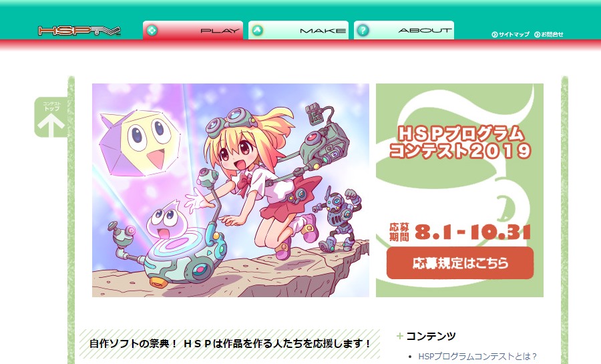Click the anime girl contest illustration
Image resolution: width=601 pixels, height=364 pixels.
coord(231,190)
